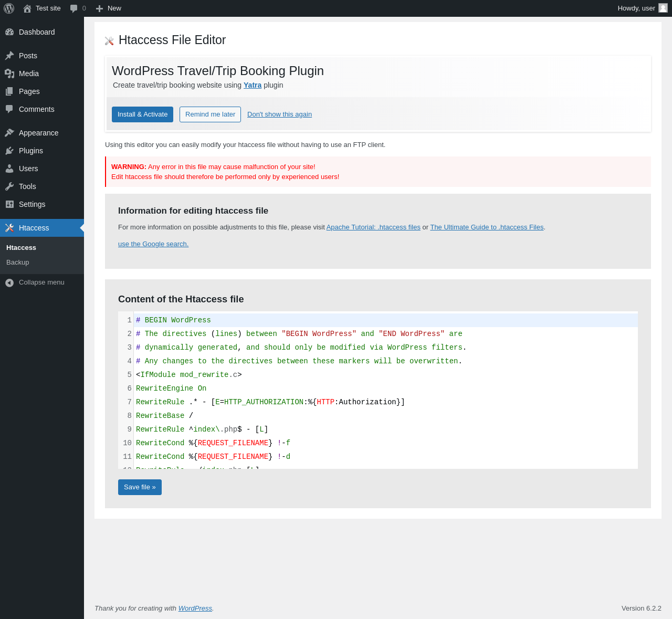Open Apache Tutorial: .htaccess files link
This screenshot has height=619, width=672.
pyautogui.click(x=373, y=227)
